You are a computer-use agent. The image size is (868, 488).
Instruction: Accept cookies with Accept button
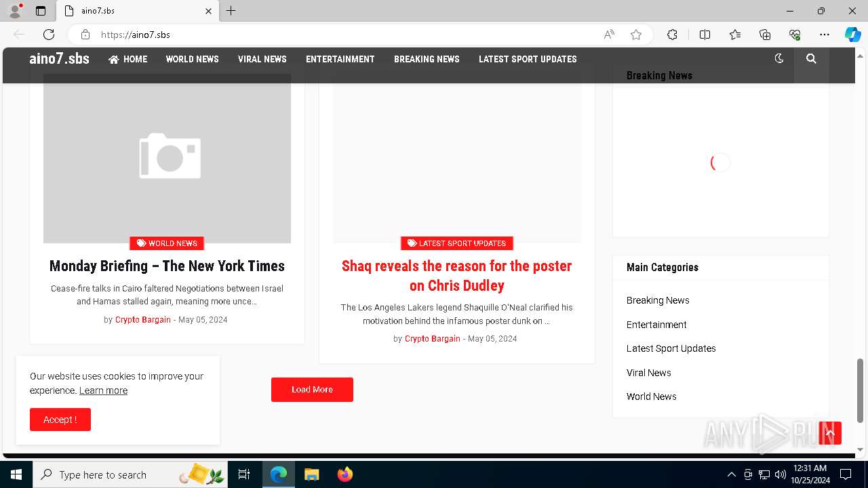pyautogui.click(x=60, y=420)
